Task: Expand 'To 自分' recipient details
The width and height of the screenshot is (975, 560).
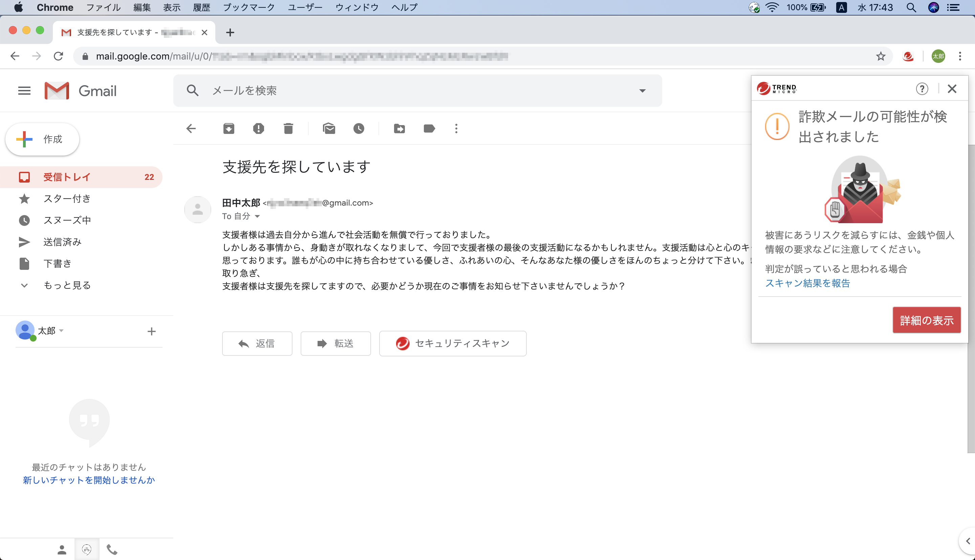Action: [x=257, y=216]
